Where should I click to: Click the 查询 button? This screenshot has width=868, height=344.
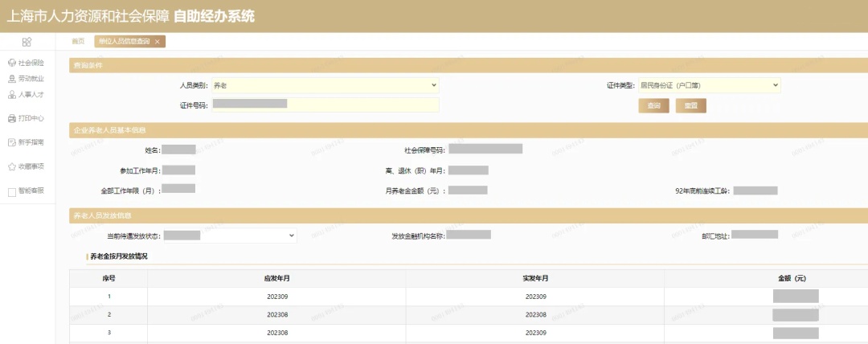[x=653, y=106]
